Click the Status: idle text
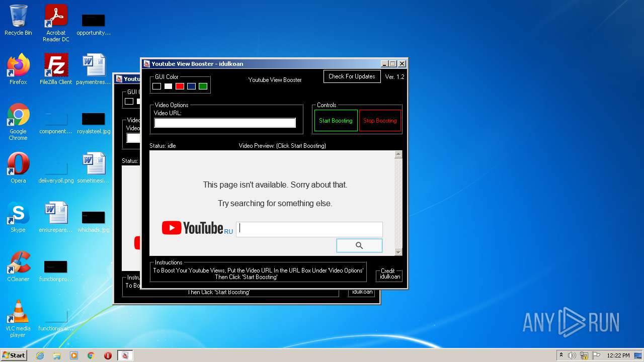This screenshot has width=644, height=362. pyautogui.click(x=163, y=146)
